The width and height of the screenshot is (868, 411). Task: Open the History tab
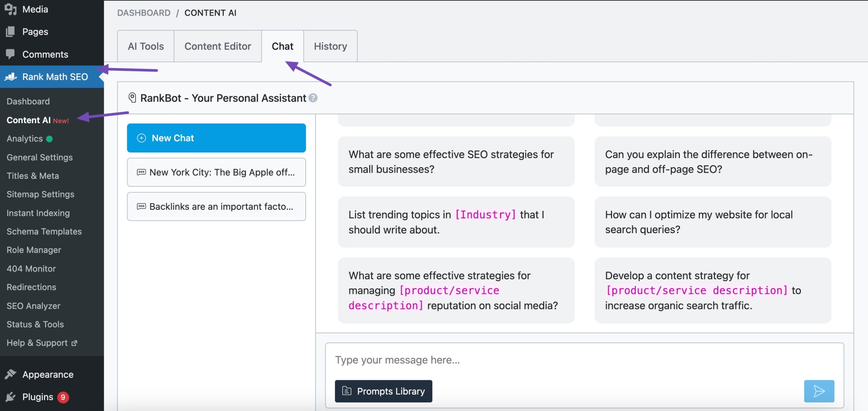pos(330,46)
